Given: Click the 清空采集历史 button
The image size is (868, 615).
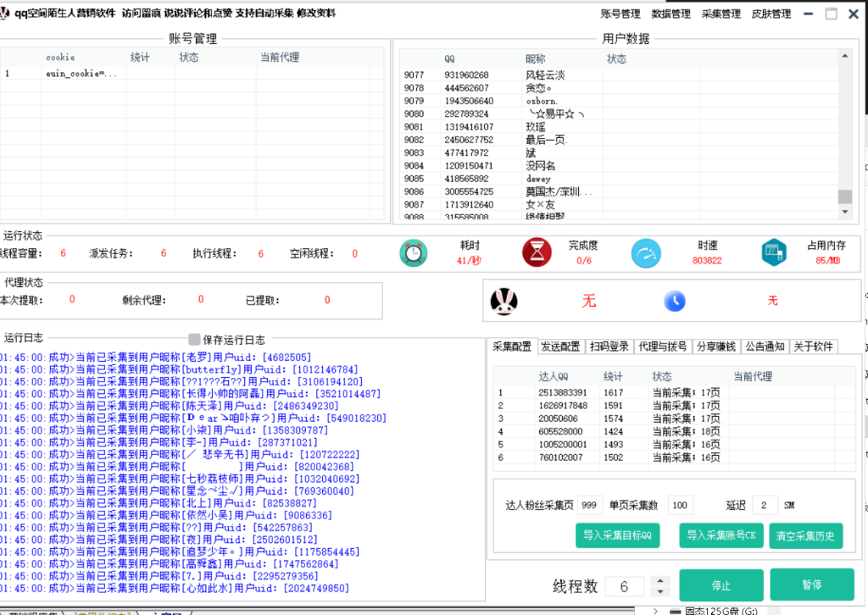Looking at the screenshot, I should point(806,535).
